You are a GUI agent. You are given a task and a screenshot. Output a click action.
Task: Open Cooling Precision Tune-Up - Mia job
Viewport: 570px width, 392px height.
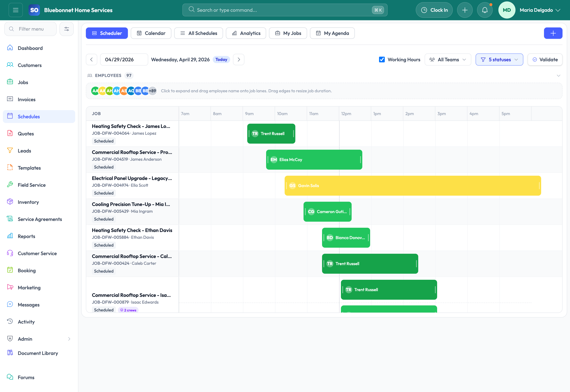131,204
